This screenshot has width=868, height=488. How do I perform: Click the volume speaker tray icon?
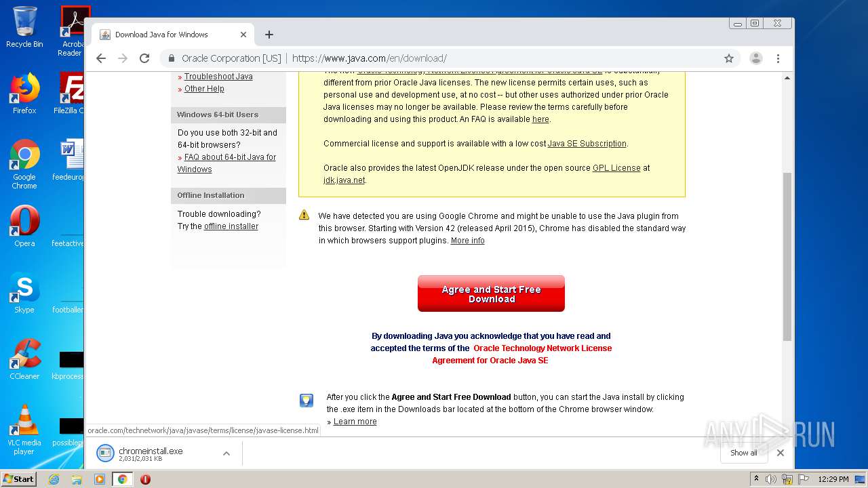(771, 479)
